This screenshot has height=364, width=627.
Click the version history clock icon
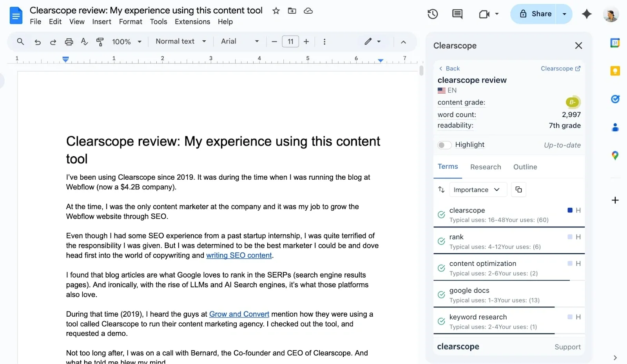(432, 14)
